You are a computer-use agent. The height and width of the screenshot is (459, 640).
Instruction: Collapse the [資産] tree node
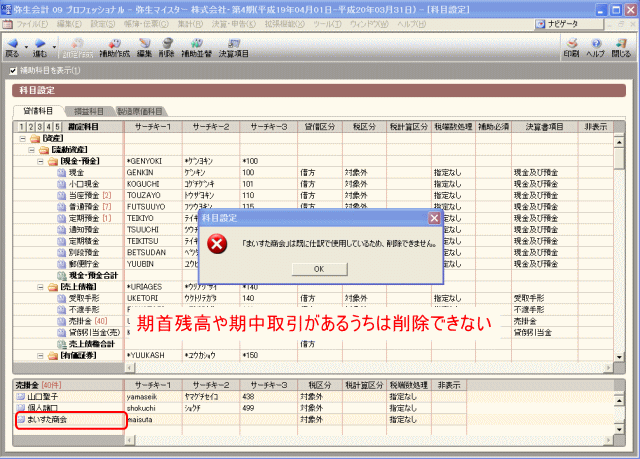[23, 139]
